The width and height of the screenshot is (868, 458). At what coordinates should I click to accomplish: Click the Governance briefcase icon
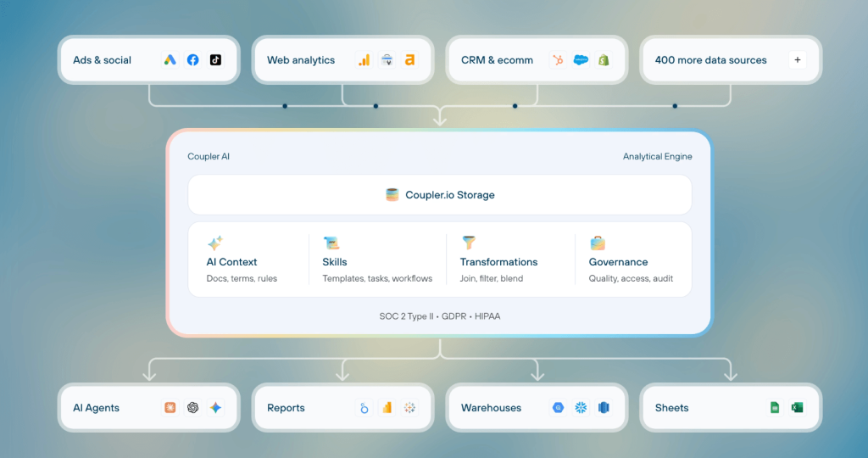(x=598, y=243)
